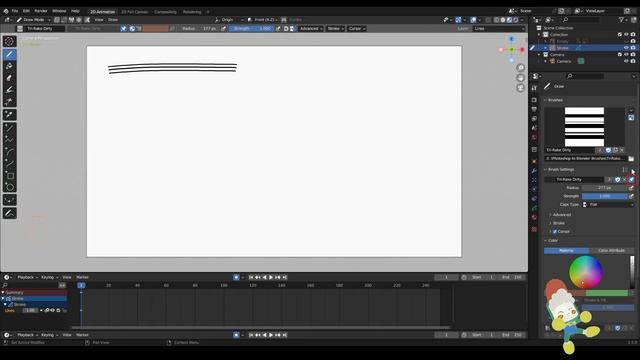Open the Window menu

tap(59, 11)
